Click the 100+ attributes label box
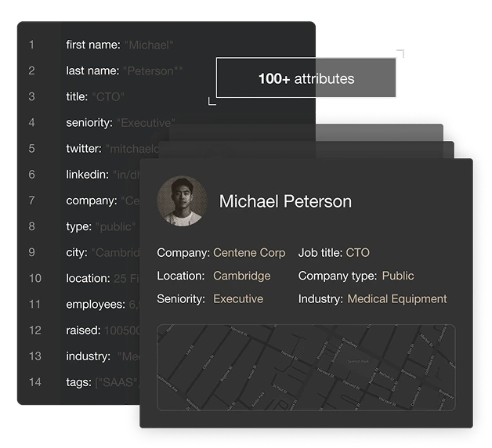492x448 pixels. pos(306,78)
